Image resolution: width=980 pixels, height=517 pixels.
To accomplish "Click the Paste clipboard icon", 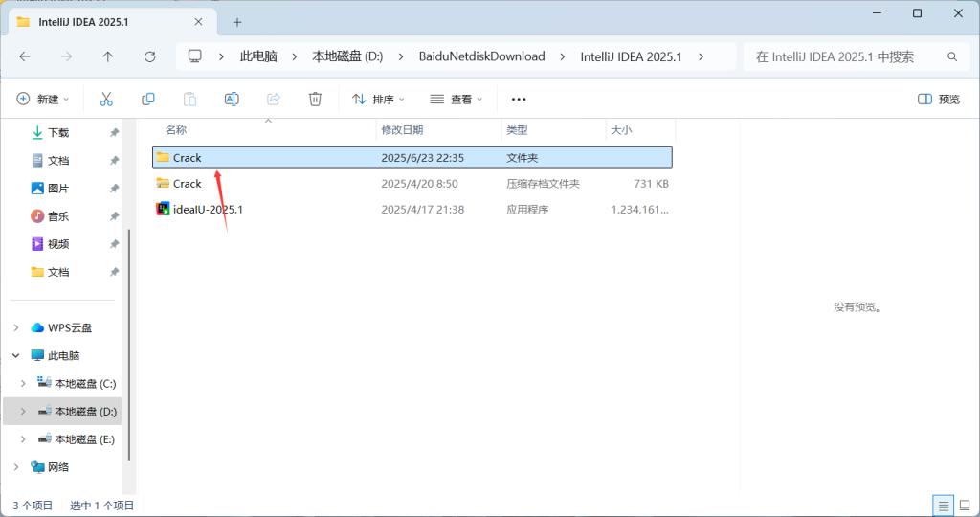I will click(190, 99).
